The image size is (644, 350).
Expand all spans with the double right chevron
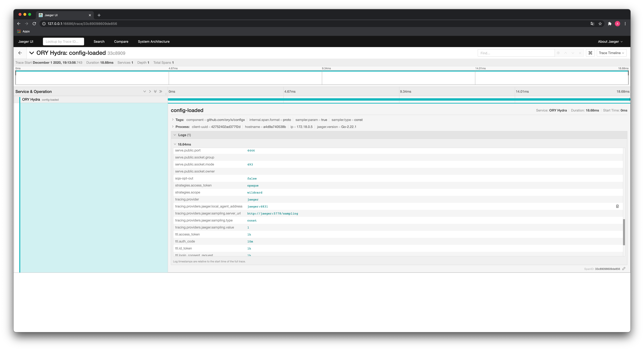click(161, 91)
